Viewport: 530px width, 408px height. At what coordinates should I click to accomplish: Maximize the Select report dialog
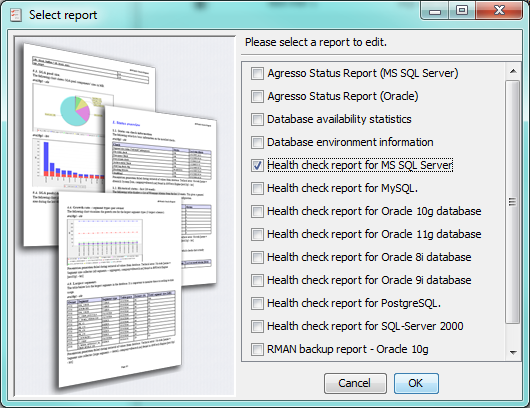coord(462,11)
